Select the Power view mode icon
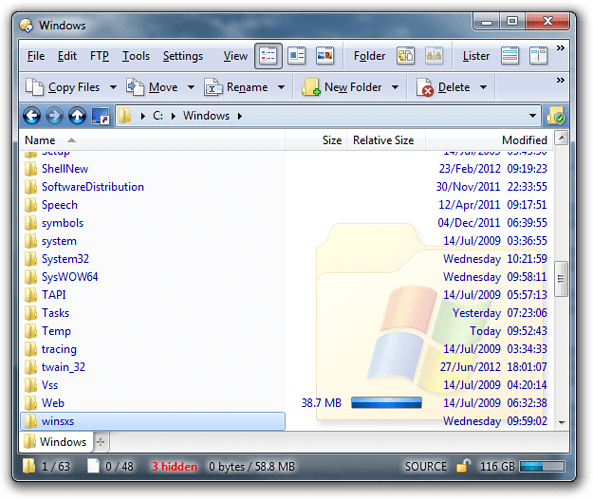Image resolution: width=593 pixels, height=500 pixels. (296, 56)
